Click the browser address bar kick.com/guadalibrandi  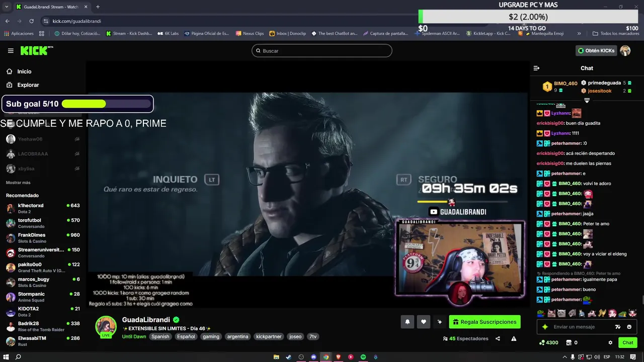pos(76,21)
